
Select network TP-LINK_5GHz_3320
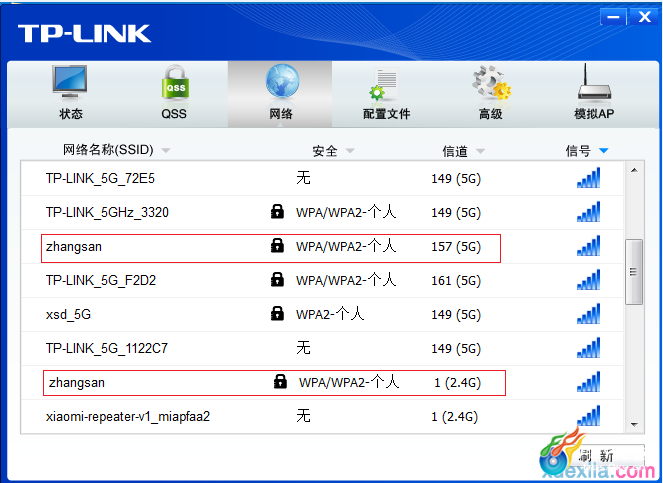point(322,212)
